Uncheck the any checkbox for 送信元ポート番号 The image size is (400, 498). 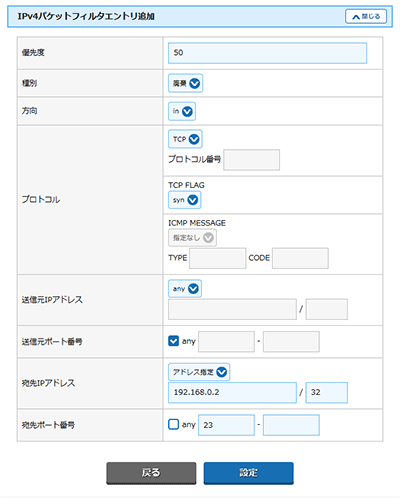click(x=173, y=341)
